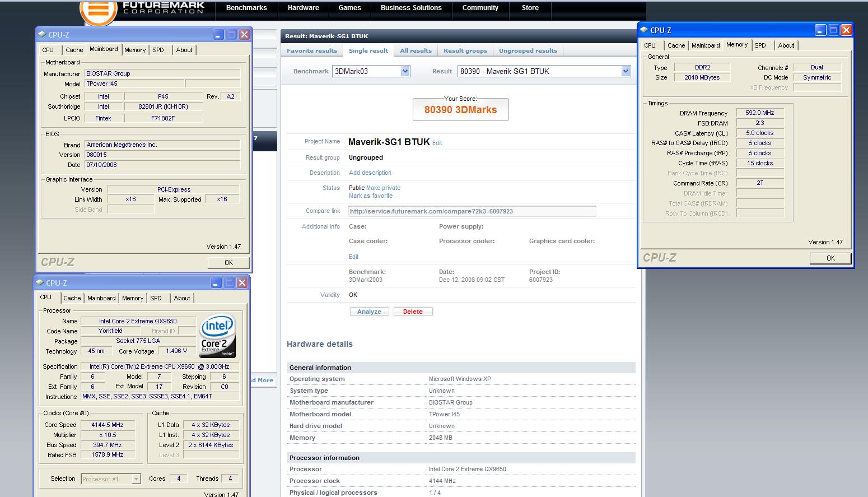
Task: Switch to All results tab
Action: coord(416,50)
